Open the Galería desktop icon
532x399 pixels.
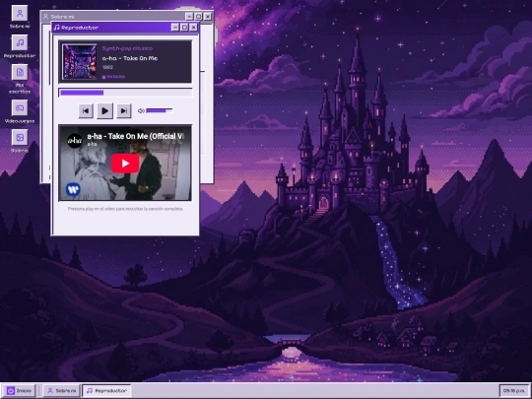pos(20,141)
